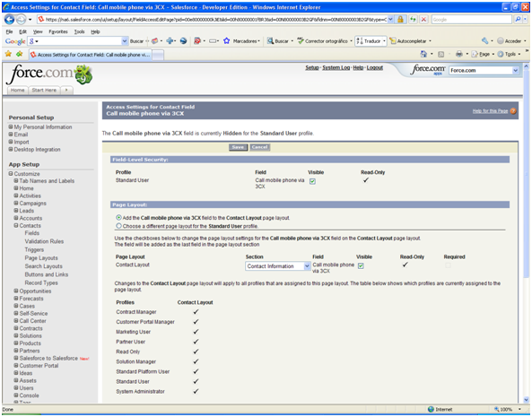Click the Google toolbar wrench settings icon
The height and width of the screenshot is (417, 532).
coord(484,41)
